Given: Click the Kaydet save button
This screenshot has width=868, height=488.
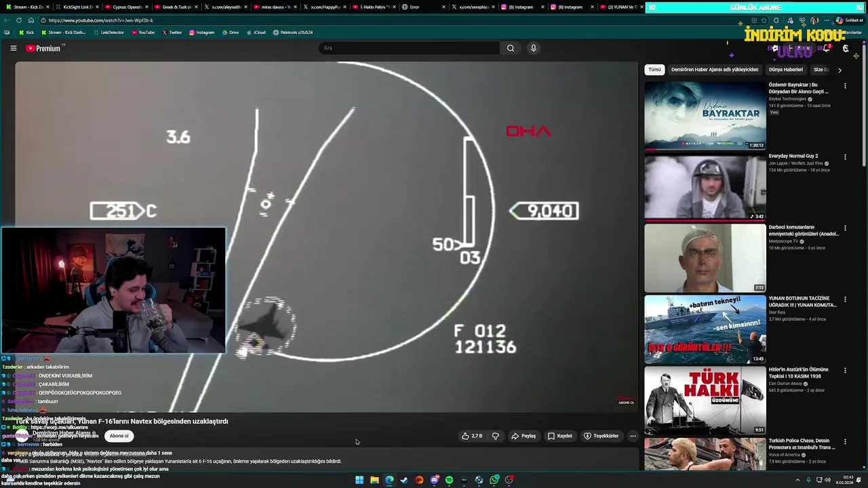Looking at the screenshot, I should coord(560,436).
